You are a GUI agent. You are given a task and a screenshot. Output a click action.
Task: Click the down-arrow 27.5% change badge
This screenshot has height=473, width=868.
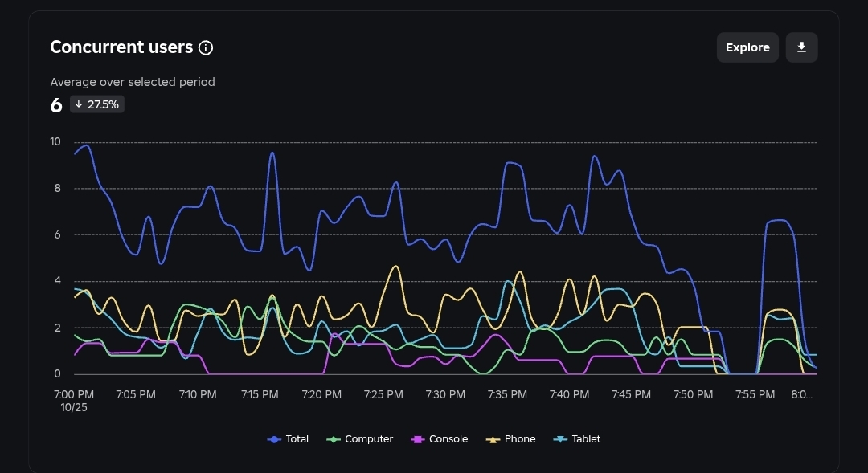[x=97, y=104]
